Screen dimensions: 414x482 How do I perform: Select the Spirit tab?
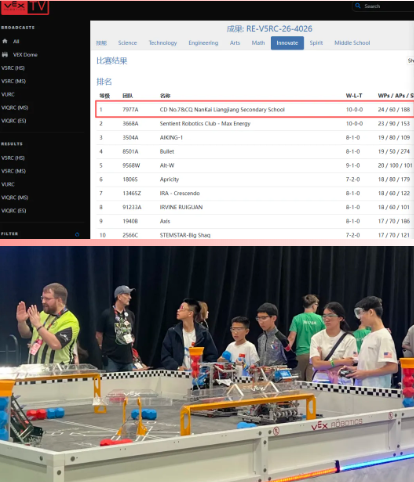click(x=316, y=43)
